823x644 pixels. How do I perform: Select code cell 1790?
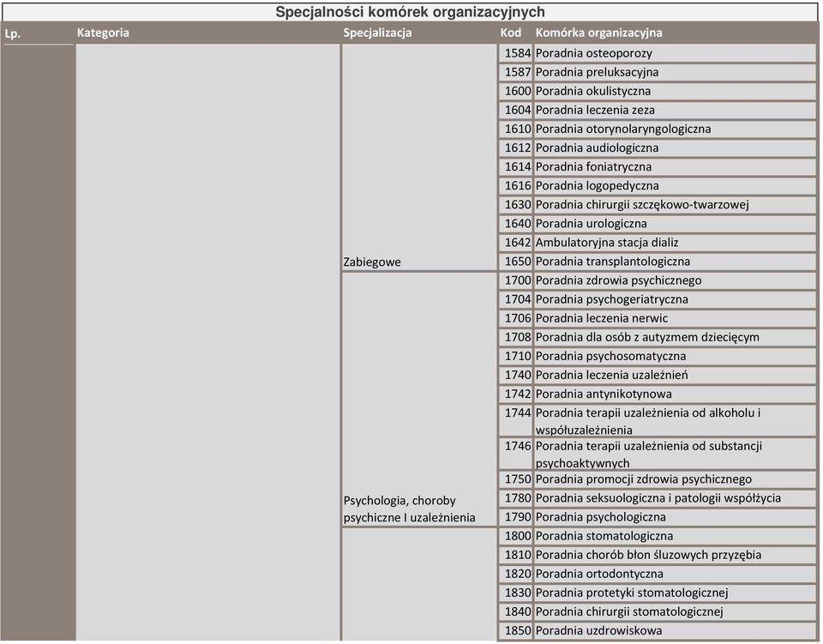point(515,516)
